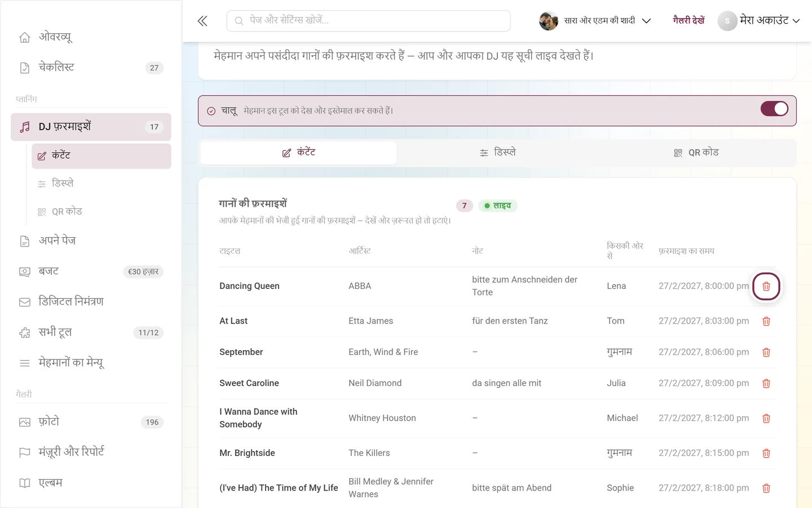Select the फ़रमाइश का समय column header
The height and width of the screenshot is (508, 812).
tap(686, 251)
